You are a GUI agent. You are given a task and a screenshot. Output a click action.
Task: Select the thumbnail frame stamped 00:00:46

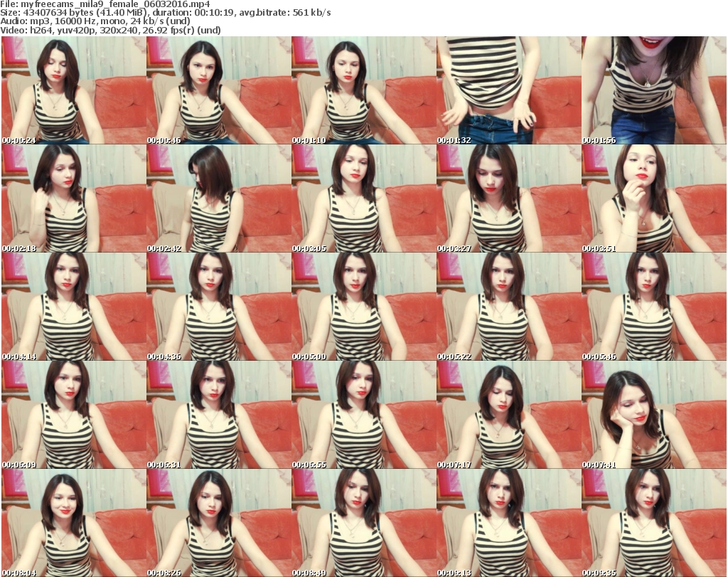pos(219,90)
